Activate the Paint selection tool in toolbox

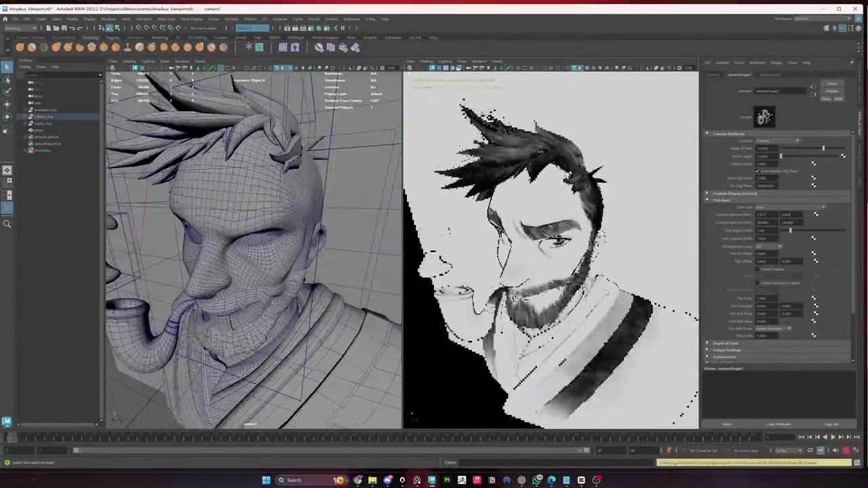pos(7,91)
